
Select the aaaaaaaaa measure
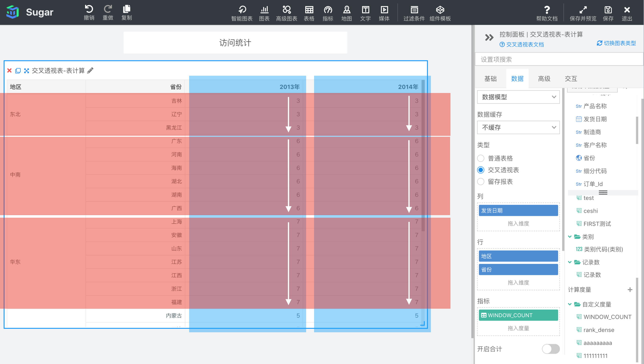coord(594,343)
